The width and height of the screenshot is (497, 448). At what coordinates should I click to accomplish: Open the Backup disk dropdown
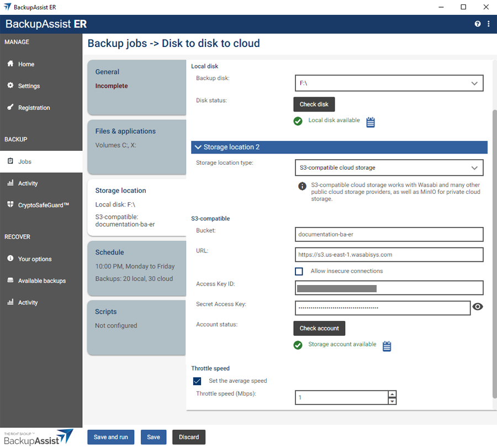click(389, 83)
